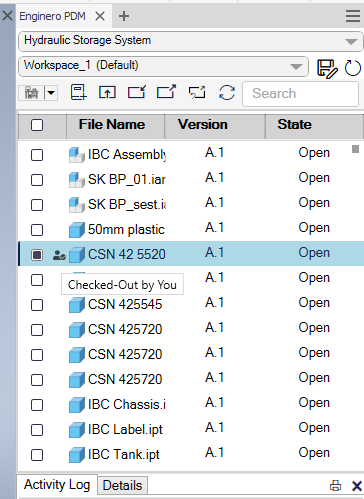Click the box with two opposing arrows icon
Screen dimensions: 364x499
tap(197, 92)
